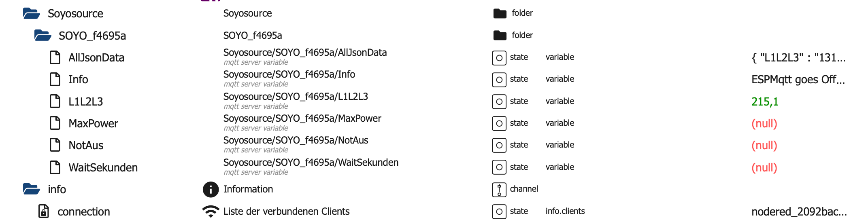This screenshot has height=224, width=868.
Task: Click the L1L2L3 file icon
Action: [x=55, y=101]
